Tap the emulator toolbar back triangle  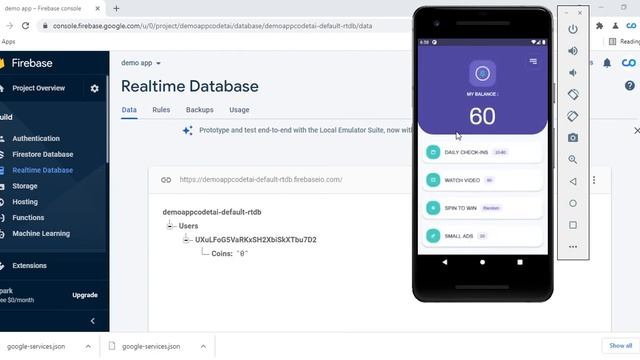(x=573, y=181)
